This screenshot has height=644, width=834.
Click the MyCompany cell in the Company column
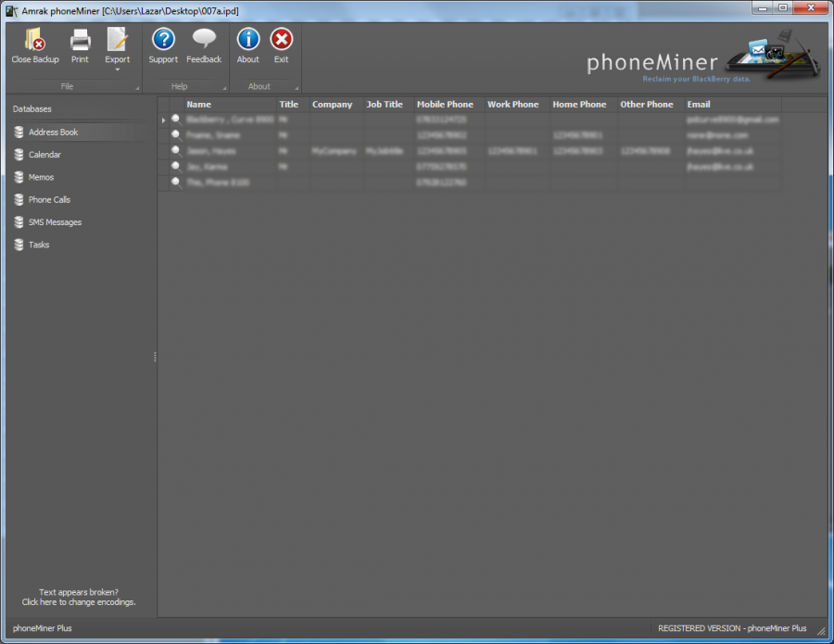336,152
